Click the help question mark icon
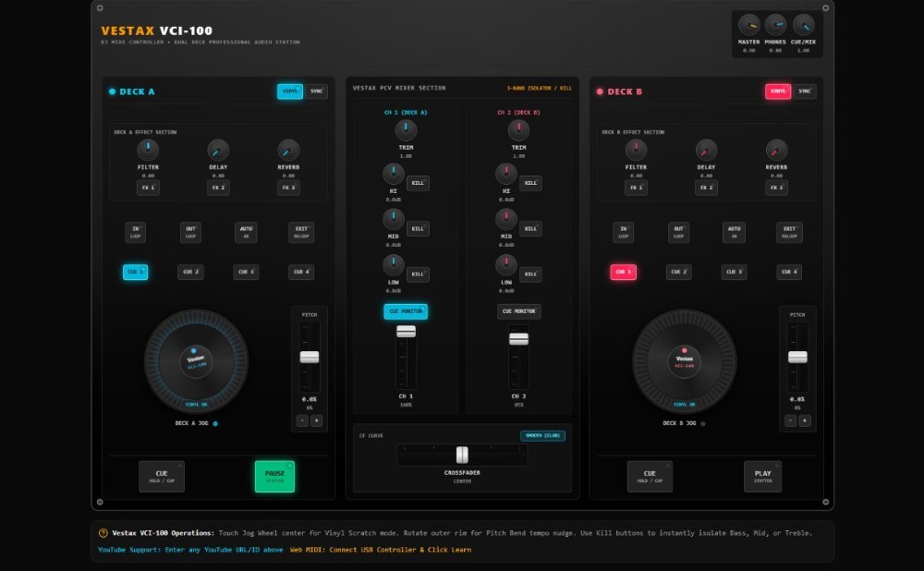 [103, 533]
